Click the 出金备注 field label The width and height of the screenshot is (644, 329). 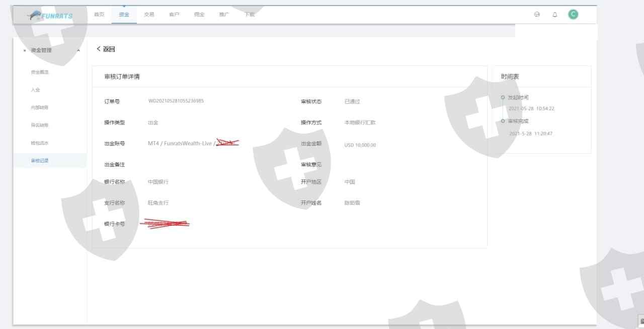(x=114, y=164)
